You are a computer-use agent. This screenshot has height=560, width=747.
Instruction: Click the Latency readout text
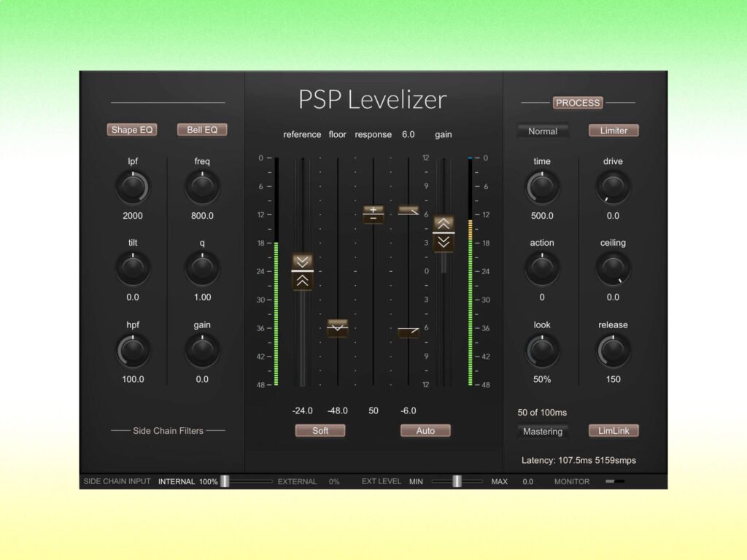(x=578, y=461)
